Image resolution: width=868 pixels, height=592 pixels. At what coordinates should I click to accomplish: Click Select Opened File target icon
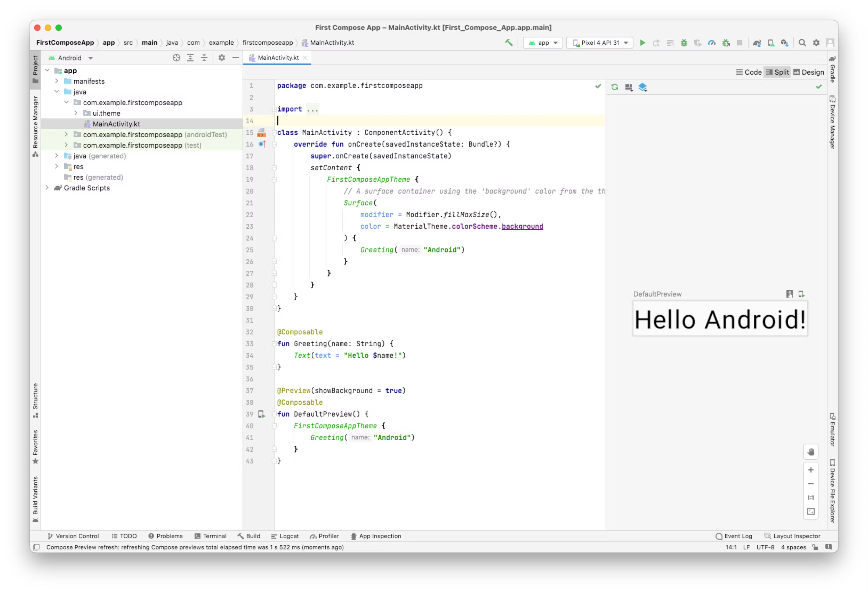(176, 58)
